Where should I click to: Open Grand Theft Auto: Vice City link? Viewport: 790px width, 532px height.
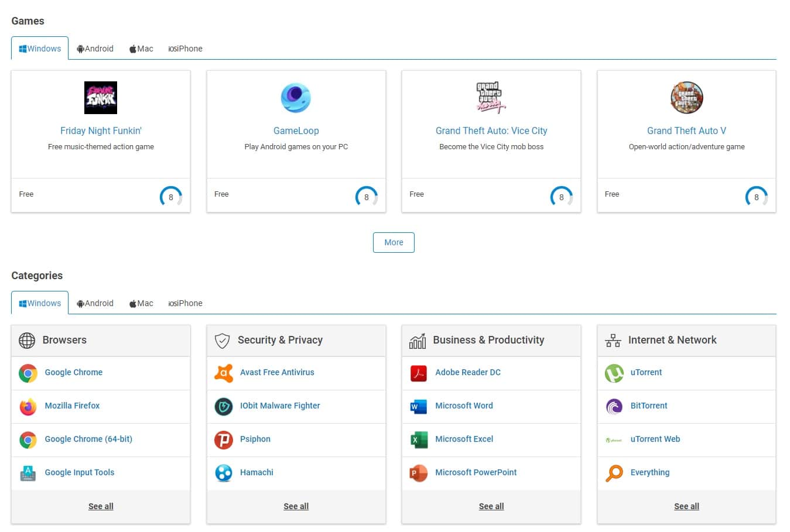[491, 131]
